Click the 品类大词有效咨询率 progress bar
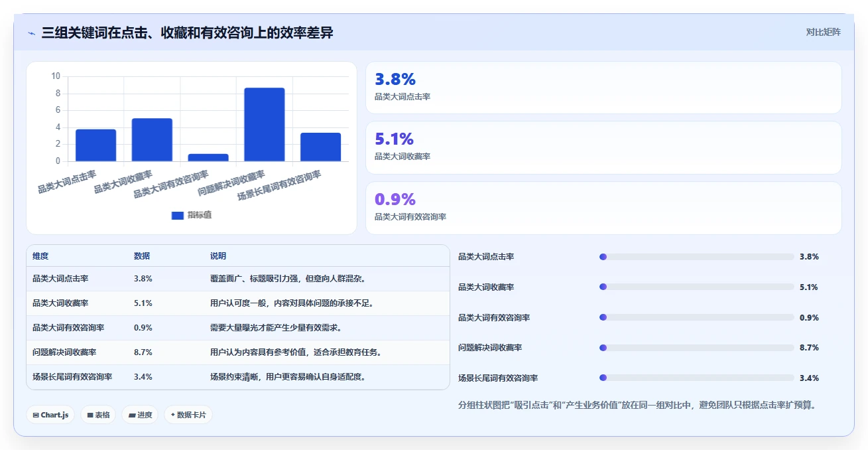Image resolution: width=868 pixels, height=450 pixels. [x=696, y=317]
